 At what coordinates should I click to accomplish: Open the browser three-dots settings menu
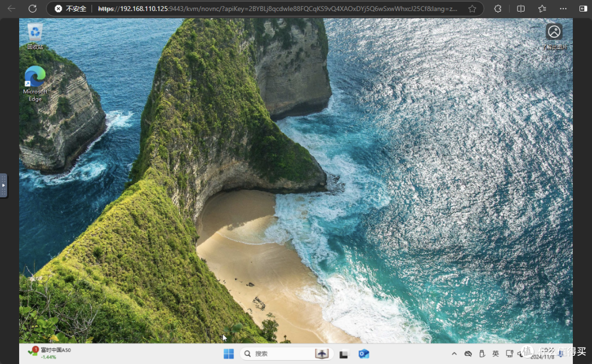tap(563, 9)
